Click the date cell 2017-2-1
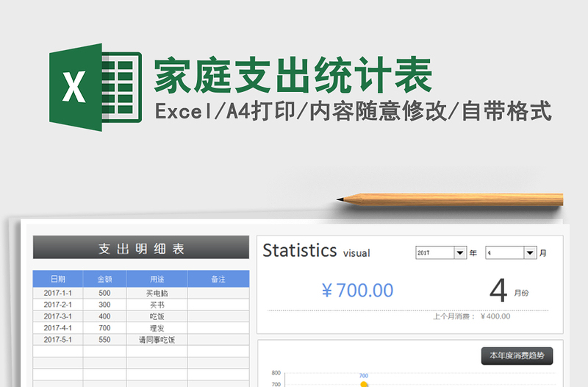 click(58, 305)
